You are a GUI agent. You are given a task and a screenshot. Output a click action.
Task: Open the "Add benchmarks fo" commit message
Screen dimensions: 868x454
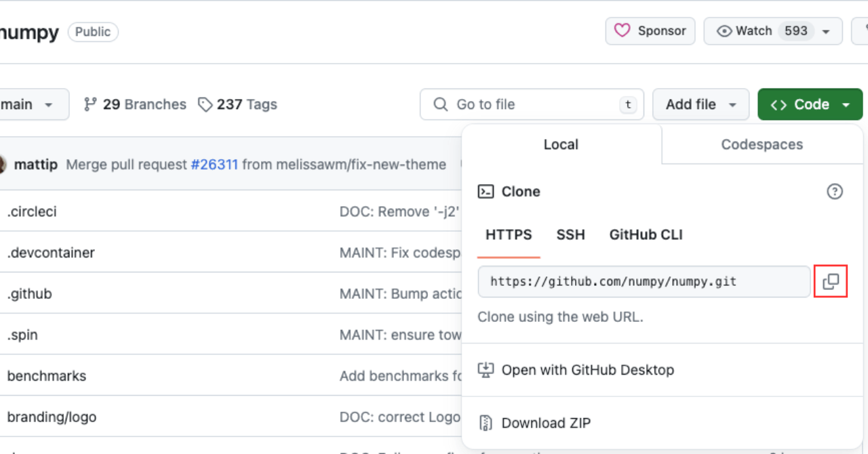pos(401,376)
